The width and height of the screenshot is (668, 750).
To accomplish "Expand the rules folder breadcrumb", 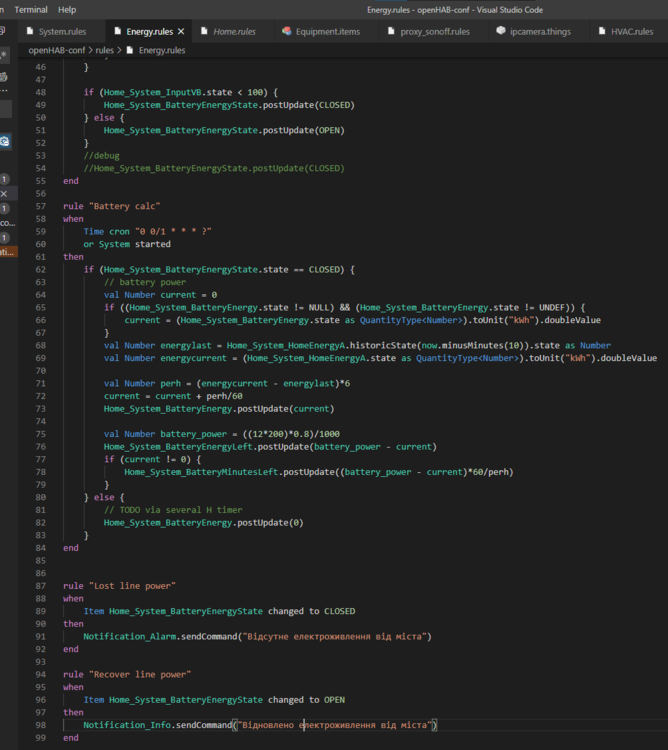I will tap(104, 49).
